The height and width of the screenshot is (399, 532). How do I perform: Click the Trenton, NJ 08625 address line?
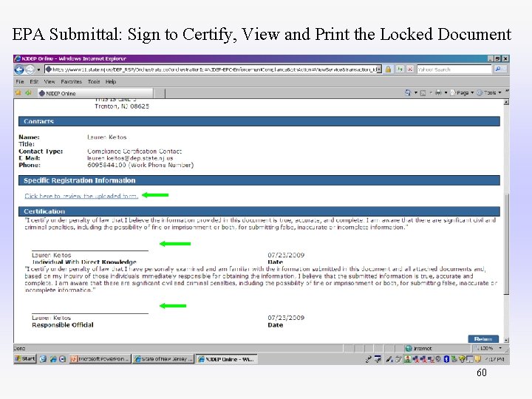tap(122, 106)
